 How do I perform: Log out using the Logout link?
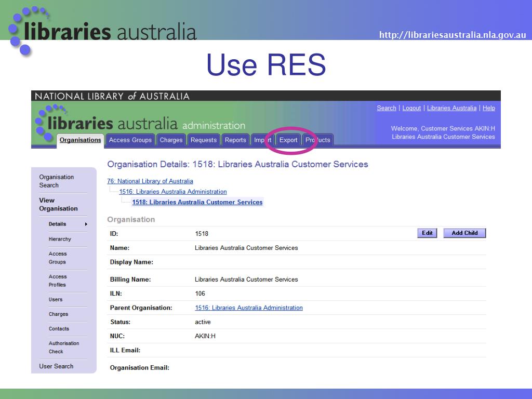[x=411, y=108]
